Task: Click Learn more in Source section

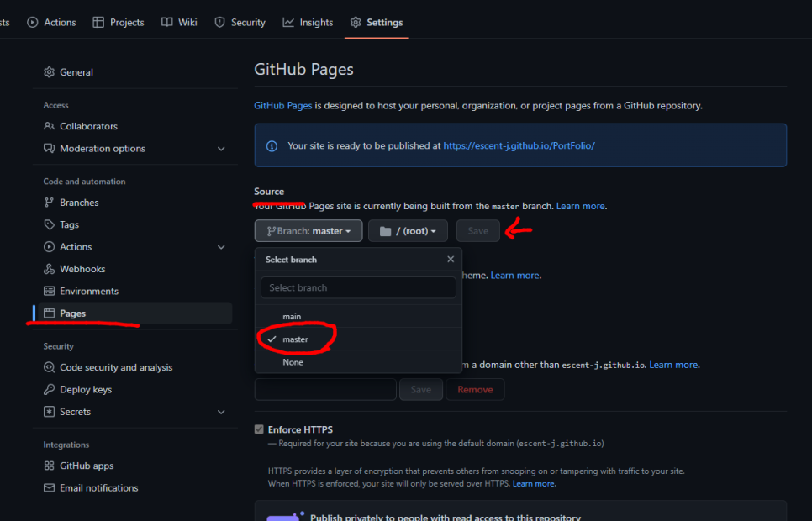Action: pyautogui.click(x=580, y=206)
